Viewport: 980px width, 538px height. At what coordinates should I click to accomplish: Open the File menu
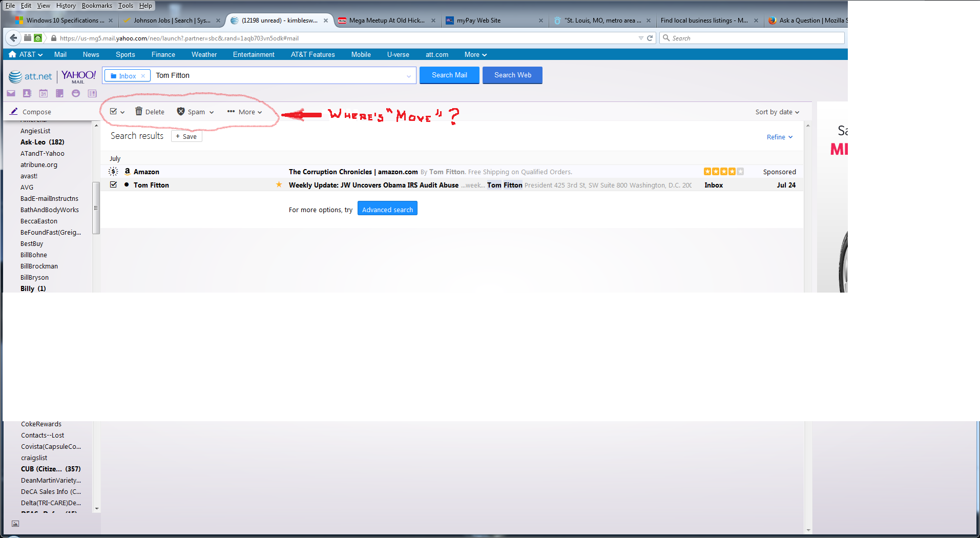click(x=10, y=6)
